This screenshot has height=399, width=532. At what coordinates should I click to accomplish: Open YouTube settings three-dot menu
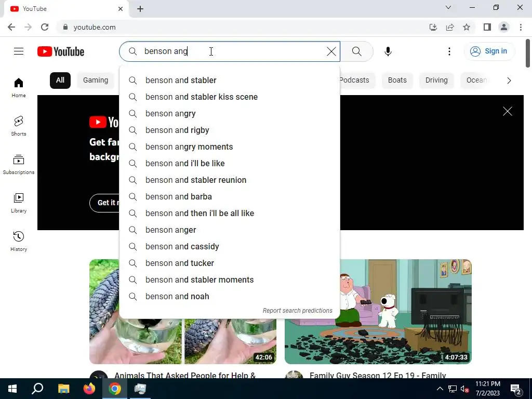(x=449, y=51)
